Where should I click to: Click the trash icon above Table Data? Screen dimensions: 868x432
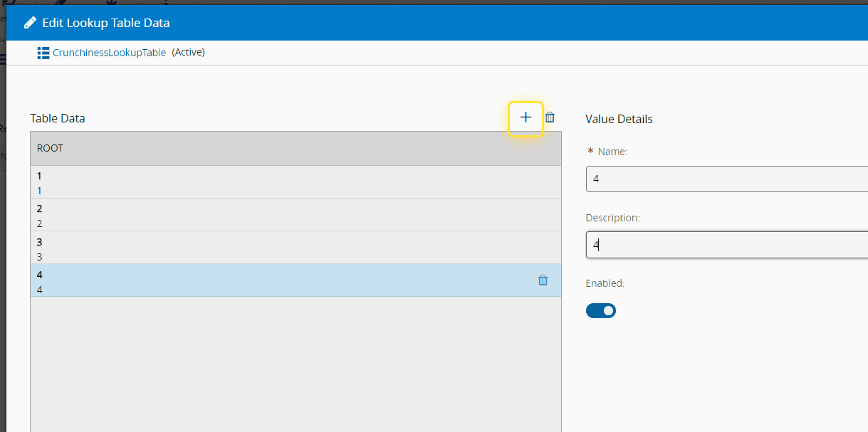tap(550, 117)
